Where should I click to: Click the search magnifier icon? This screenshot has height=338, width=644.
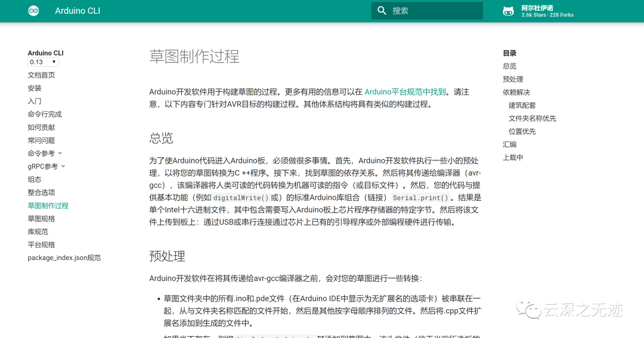coord(382,11)
